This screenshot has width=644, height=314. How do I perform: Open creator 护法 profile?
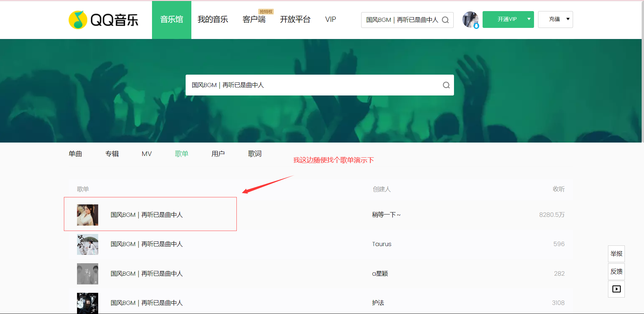tap(378, 303)
